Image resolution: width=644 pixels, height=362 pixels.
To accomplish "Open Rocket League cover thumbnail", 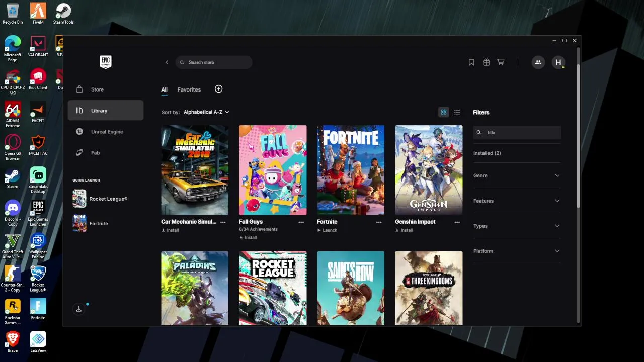I will (273, 288).
